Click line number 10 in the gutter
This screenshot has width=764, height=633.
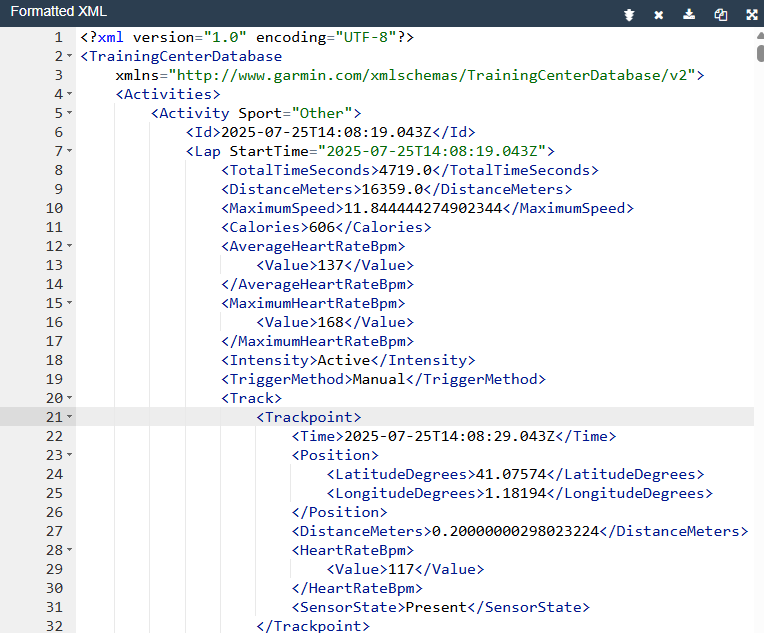[54, 208]
